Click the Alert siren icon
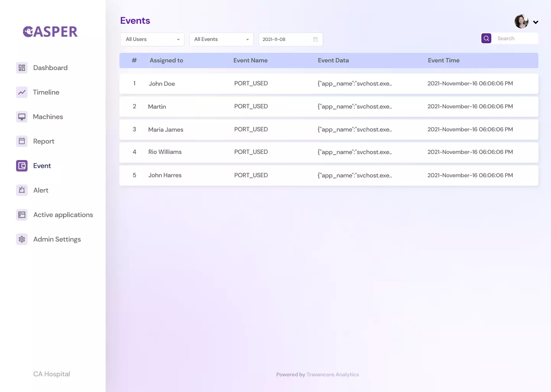Image resolution: width=551 pixels, height=392 pixels. pos(22,190)
